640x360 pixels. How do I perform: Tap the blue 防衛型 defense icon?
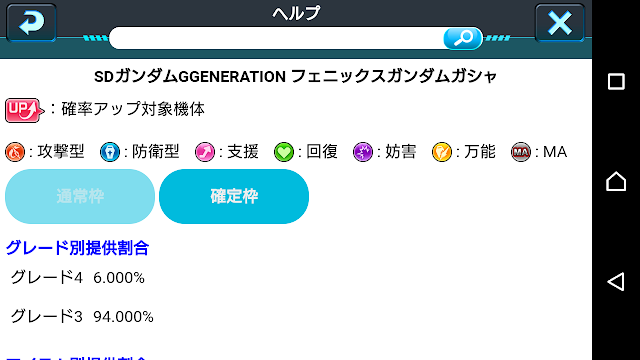(110, 152)
